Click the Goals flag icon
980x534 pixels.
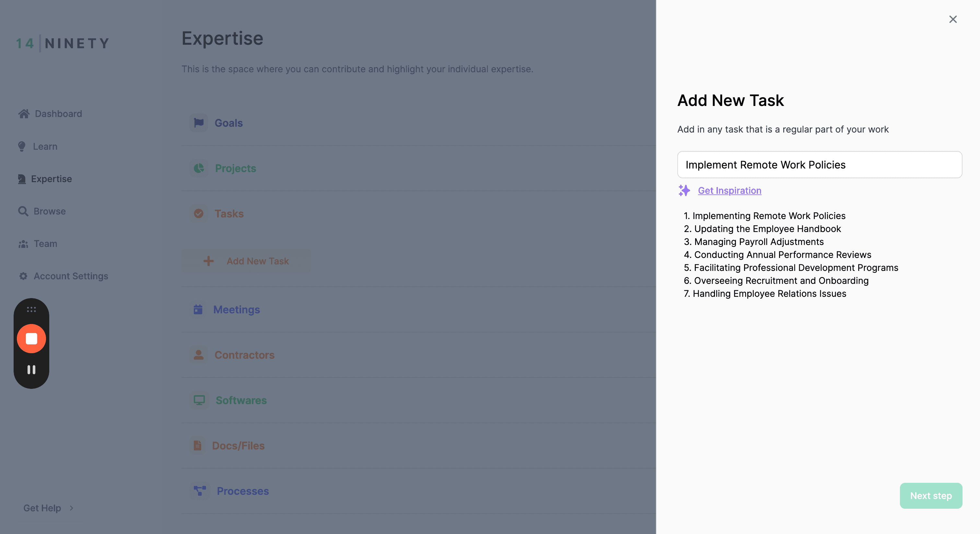[199, 123]
